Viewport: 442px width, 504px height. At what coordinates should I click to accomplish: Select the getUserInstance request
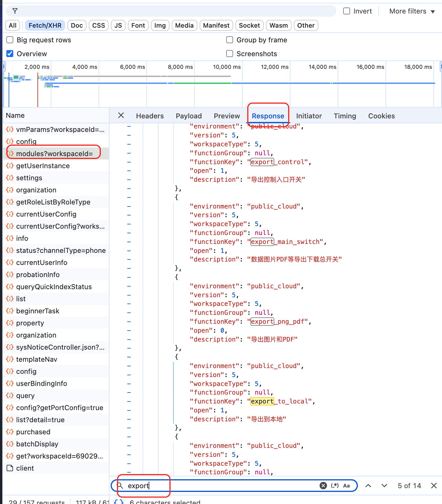click(43, 166)
